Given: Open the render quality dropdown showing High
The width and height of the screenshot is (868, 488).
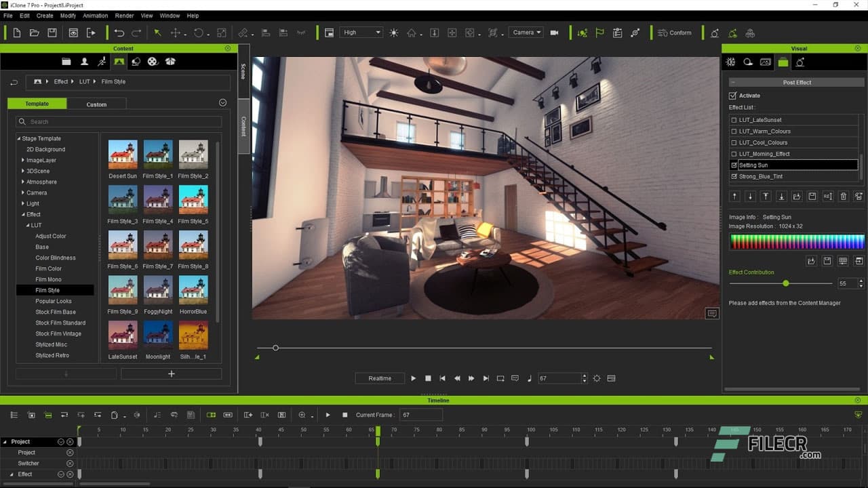Looking at the screenshot, I should 361,32.
